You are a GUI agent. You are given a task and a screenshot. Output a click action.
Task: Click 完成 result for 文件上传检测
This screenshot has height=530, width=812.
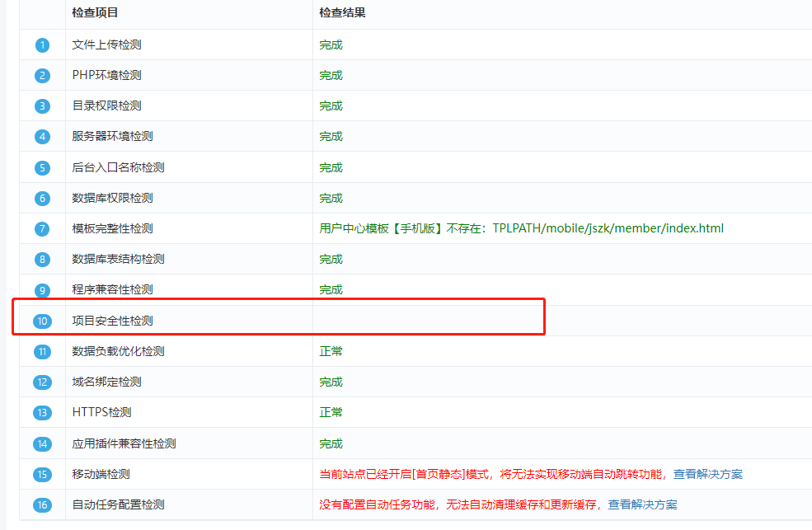click(331, 45)
